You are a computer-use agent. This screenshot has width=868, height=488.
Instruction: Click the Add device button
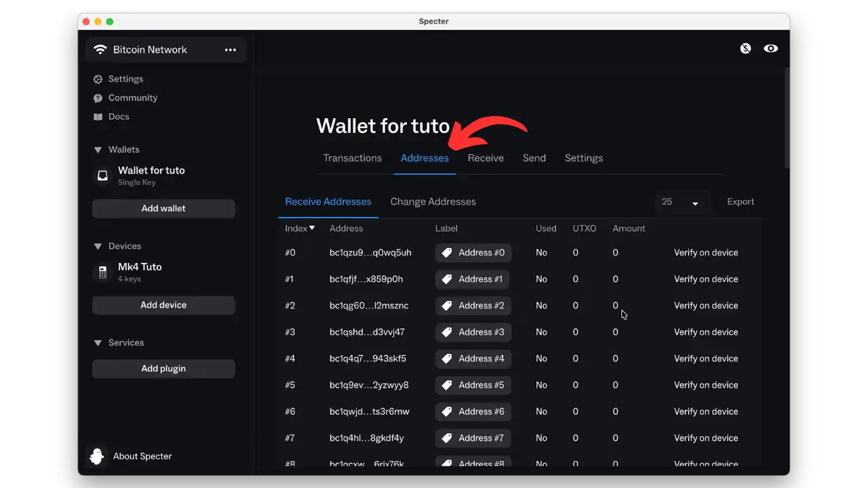pos(163,305)
